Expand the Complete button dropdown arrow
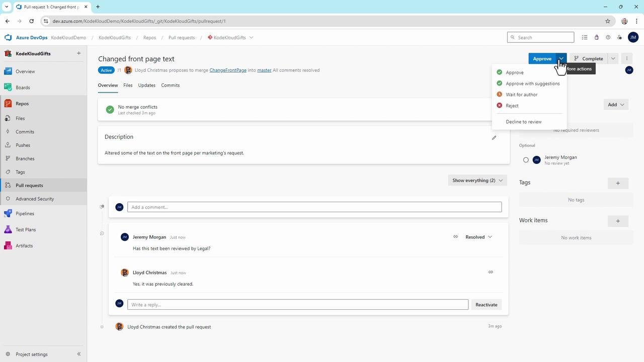 point(613,59)
